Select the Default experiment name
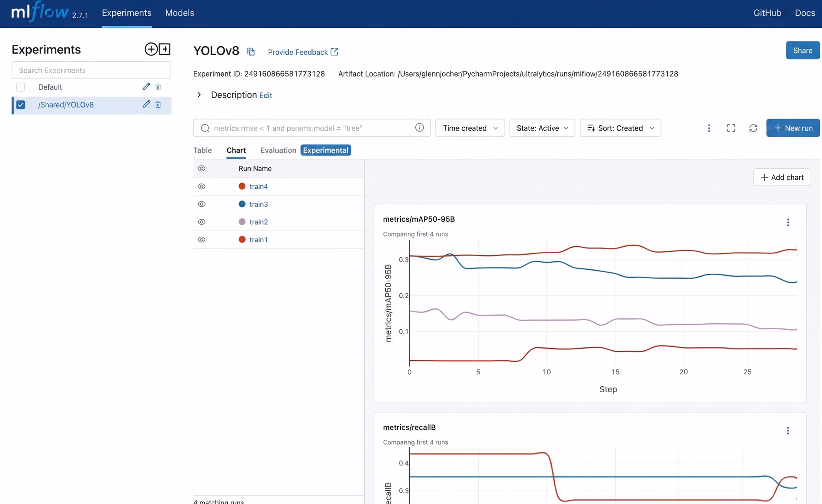822x504 pixels. (x=50, y=87)
